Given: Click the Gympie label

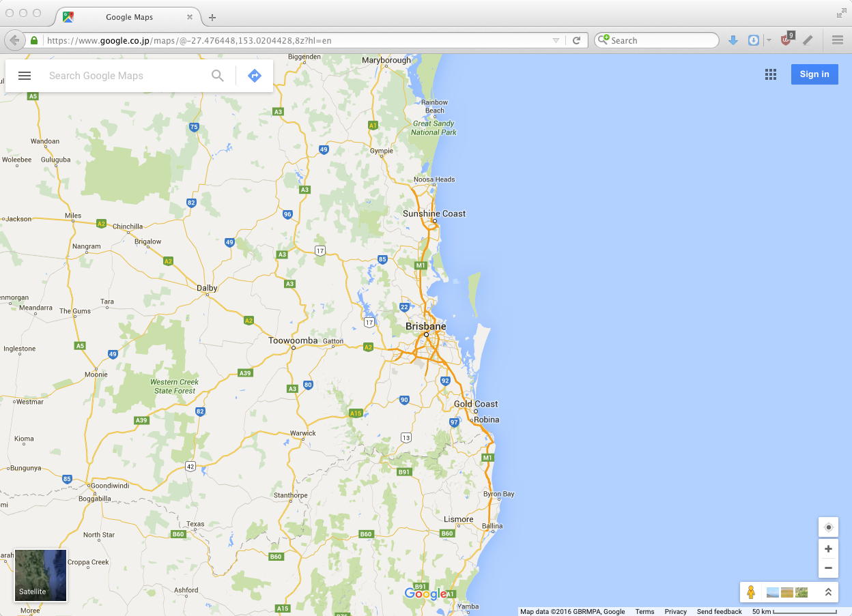Looking at the screenshot, I should [x=382, y=151].
